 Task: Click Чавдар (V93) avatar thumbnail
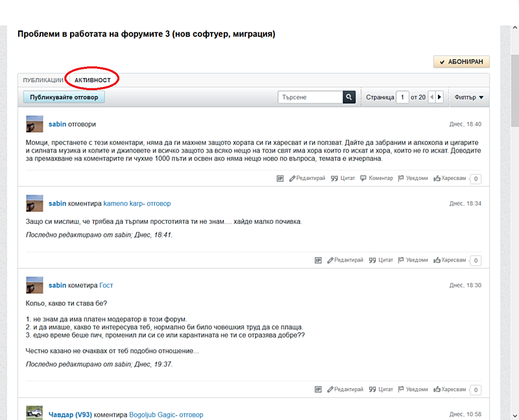tap(34, 413)
